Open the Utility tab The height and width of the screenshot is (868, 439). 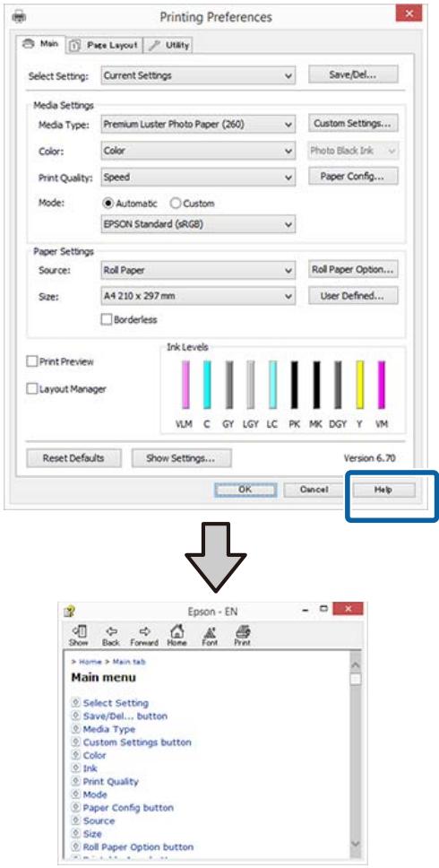coord(168,45)
